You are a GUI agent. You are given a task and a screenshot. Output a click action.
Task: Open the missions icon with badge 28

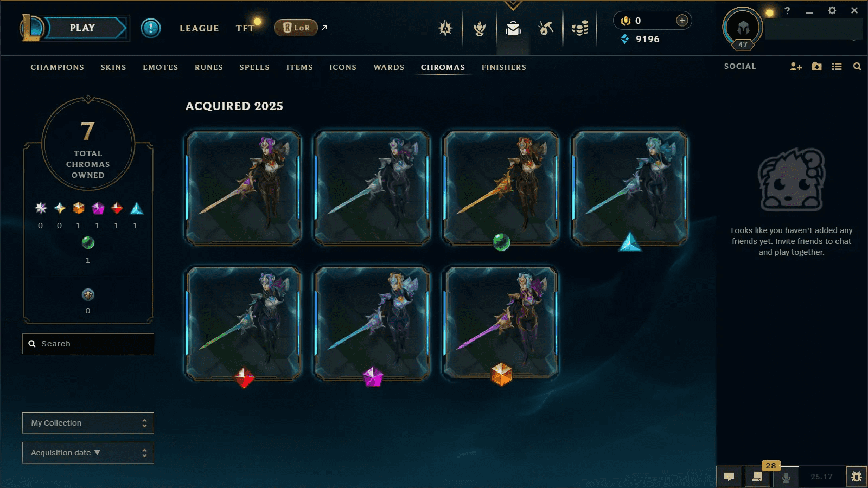[757, 477]
